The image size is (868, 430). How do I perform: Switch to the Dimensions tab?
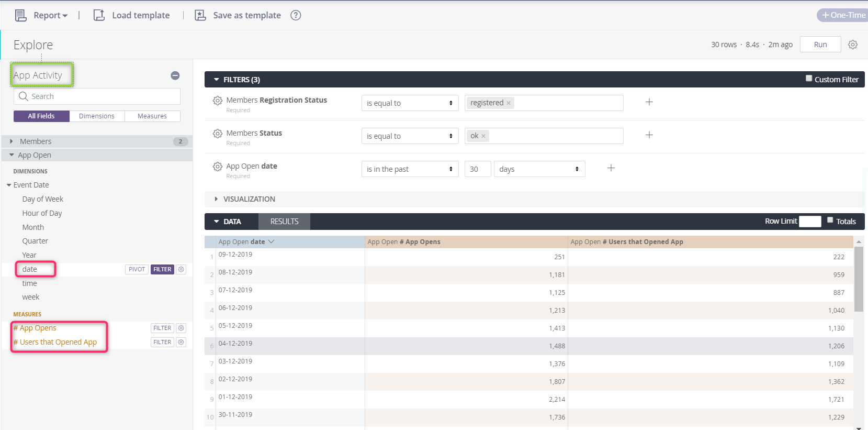pyautogui.click(x=97, y=116)
